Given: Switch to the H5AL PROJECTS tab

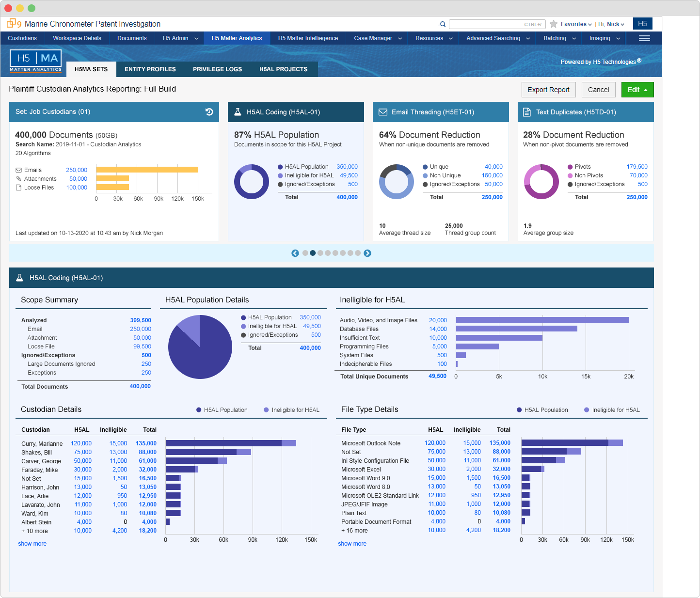Looking at the screenshot, I should (284, 69).
